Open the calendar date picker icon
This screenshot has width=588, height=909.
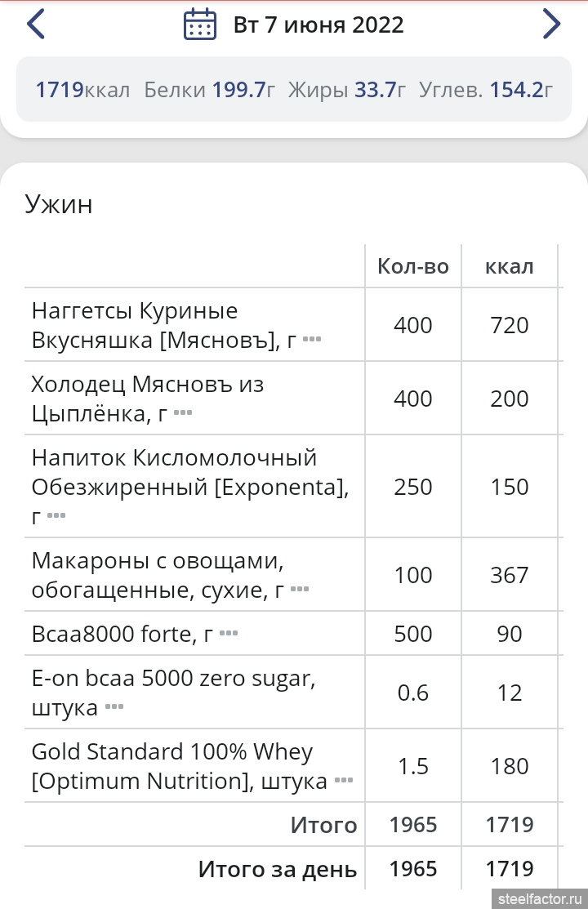[200, 25]
